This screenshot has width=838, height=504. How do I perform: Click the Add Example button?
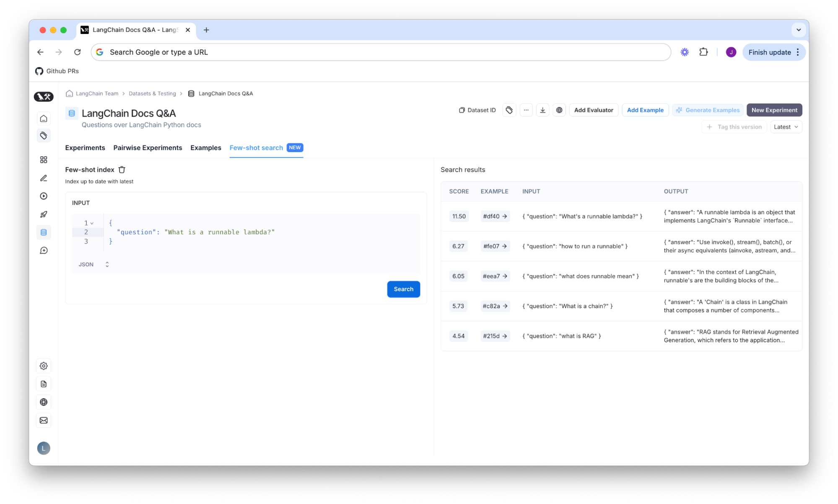point(645,110)
